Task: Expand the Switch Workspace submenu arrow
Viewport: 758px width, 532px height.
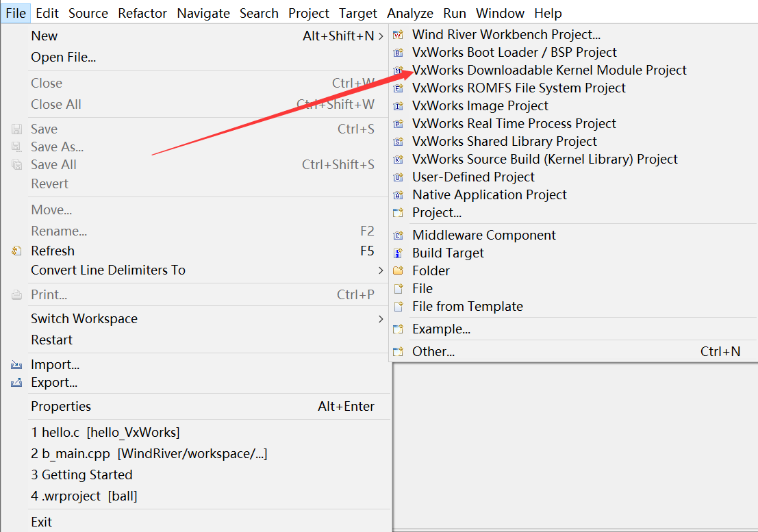Action: [x=381, y=319]
